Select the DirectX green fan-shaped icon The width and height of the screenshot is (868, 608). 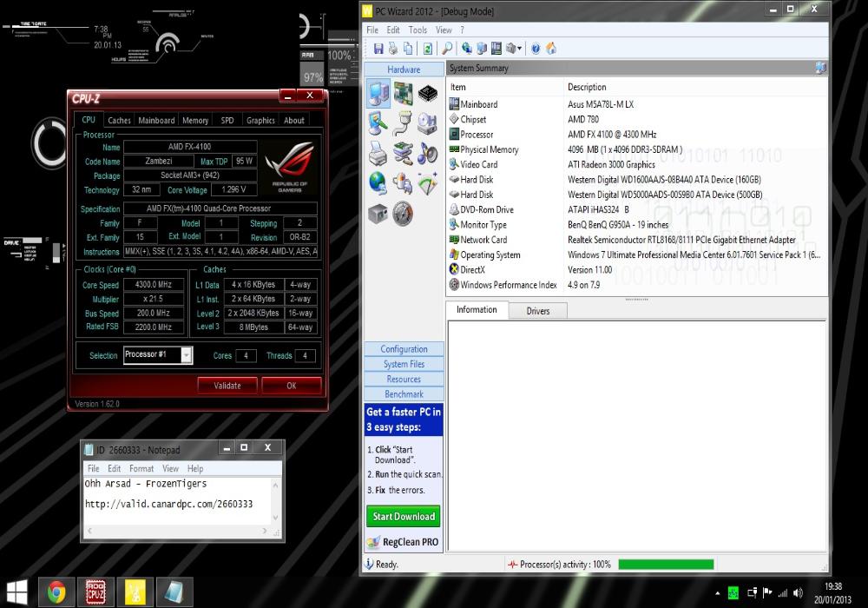(427, 183)
